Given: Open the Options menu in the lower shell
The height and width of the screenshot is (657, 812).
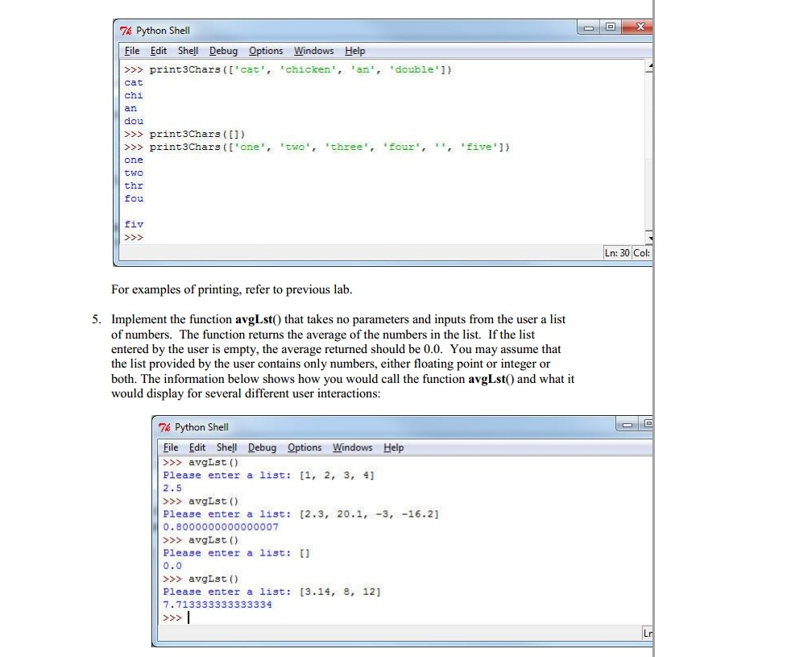Looking at the screenshot, I should tap(304, 447).
